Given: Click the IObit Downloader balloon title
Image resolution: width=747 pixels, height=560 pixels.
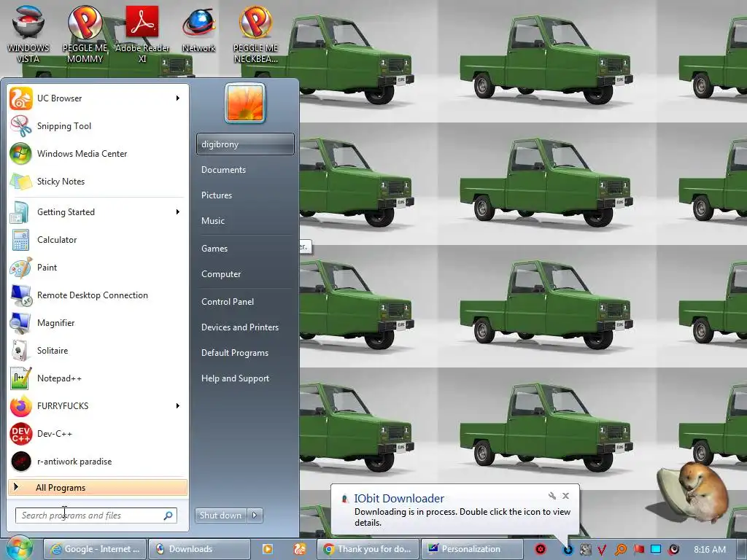Looking at the screenshot, I should [x=399, y=498].
